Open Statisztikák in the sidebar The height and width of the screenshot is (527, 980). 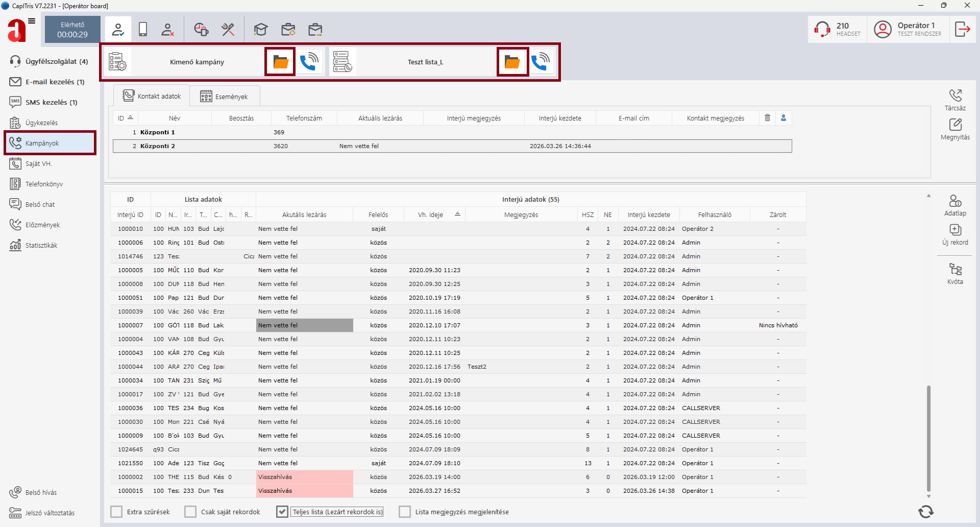pos(41,245)
